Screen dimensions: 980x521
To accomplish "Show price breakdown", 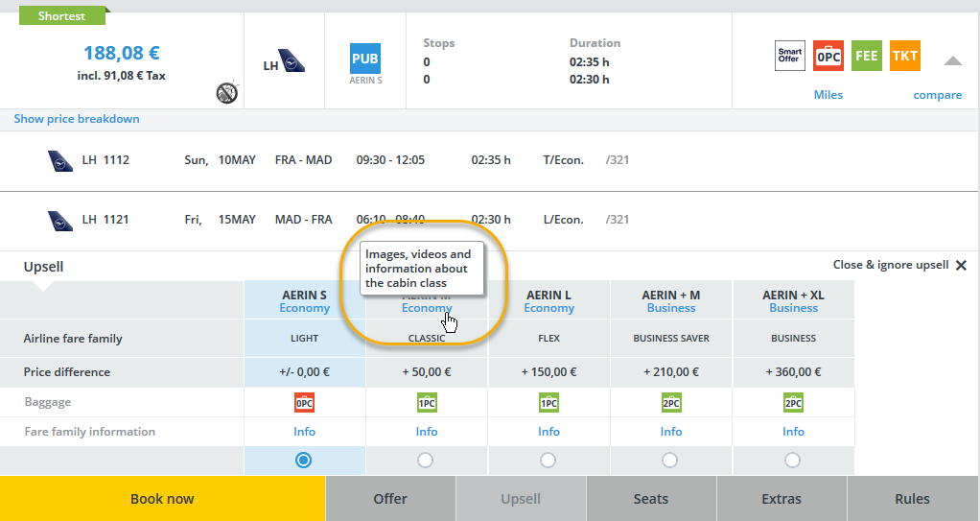I will [x=77, y=119].
